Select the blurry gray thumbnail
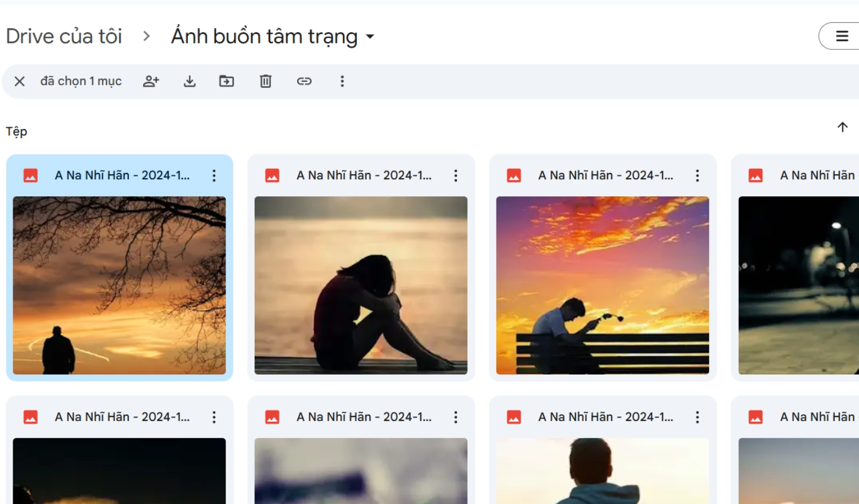 [x=361, y=471]
